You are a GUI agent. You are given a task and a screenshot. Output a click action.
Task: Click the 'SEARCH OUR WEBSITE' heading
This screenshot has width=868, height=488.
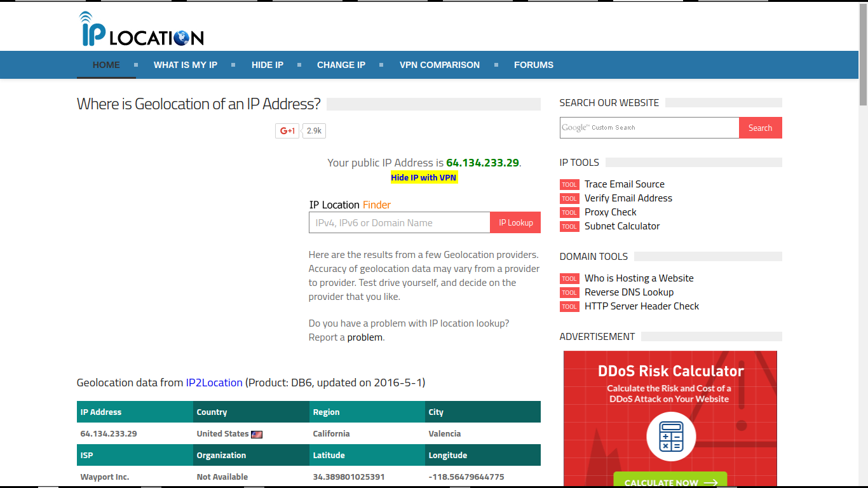click(609, 103)
